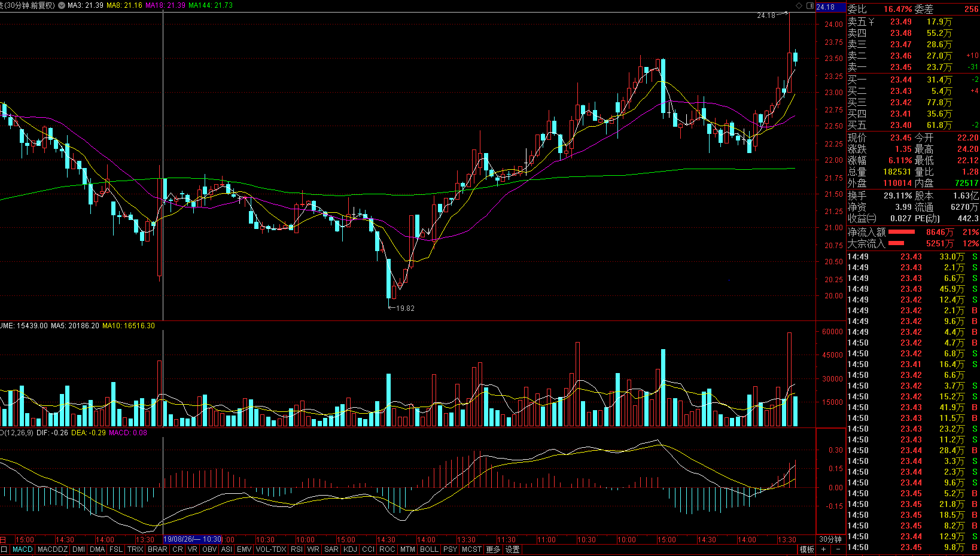
Task: Click the 委比 16.47% value
Action: [898, 9]
